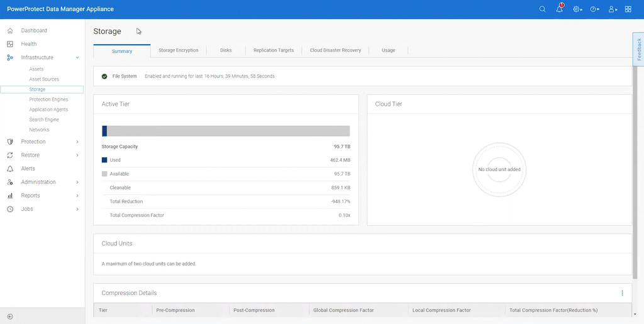Switch to the Usage tab
The width and height of the screenshot is (644, 324).
[x=389, y=50]
